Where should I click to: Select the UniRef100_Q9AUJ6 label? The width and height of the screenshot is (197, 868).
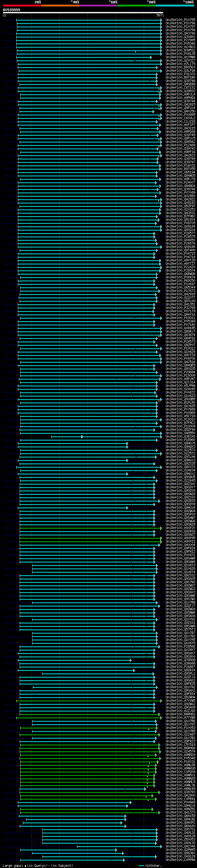click(180, 507)
